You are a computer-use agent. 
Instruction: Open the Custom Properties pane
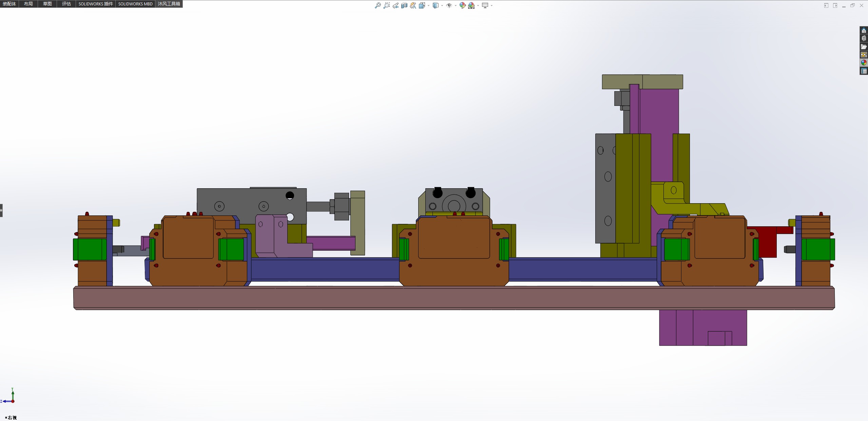pyautogui.click(x=864, y=71)
